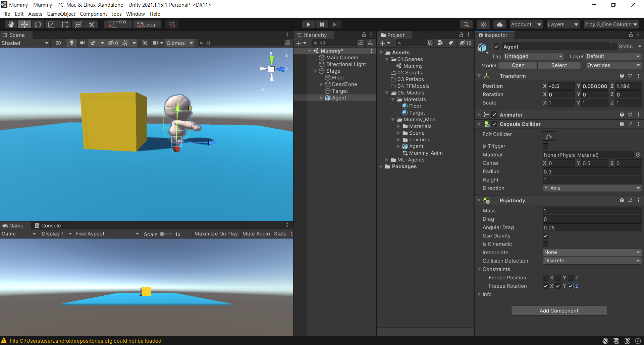Toggle 2D scene view mode

pos(58,43)
